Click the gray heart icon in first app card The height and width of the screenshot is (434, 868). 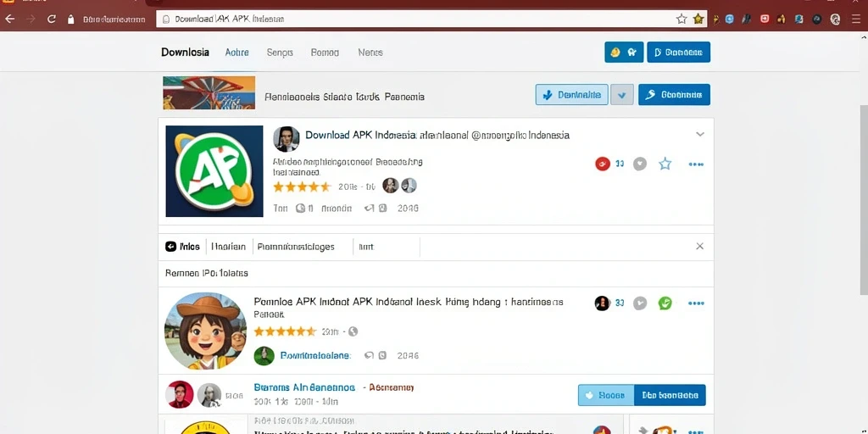click(640, 164)
